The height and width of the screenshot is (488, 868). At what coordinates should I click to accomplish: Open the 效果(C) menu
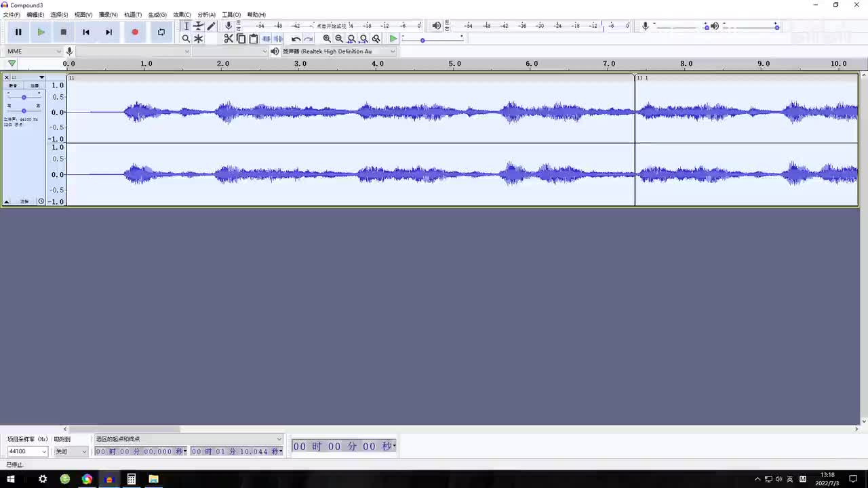coord(182,14)
